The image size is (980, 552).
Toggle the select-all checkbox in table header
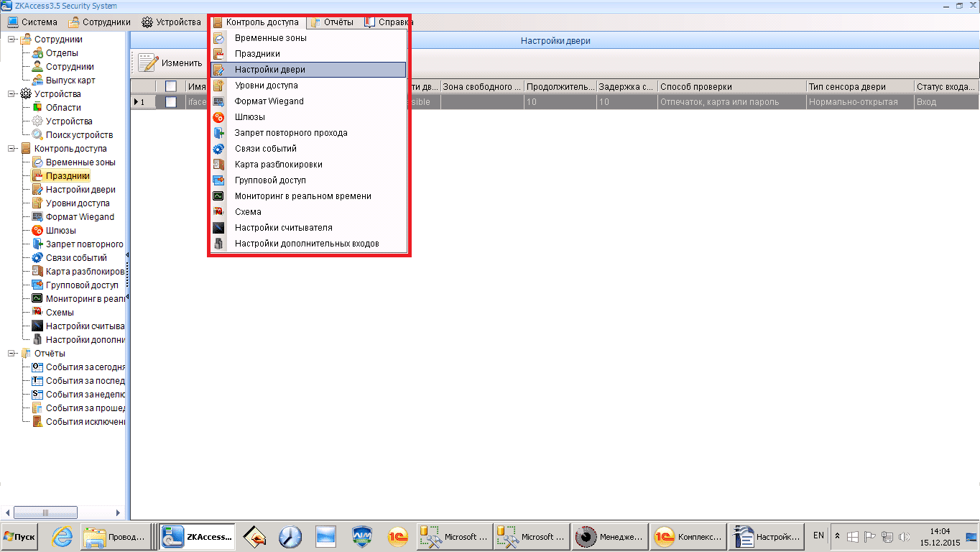click(170, 86)
